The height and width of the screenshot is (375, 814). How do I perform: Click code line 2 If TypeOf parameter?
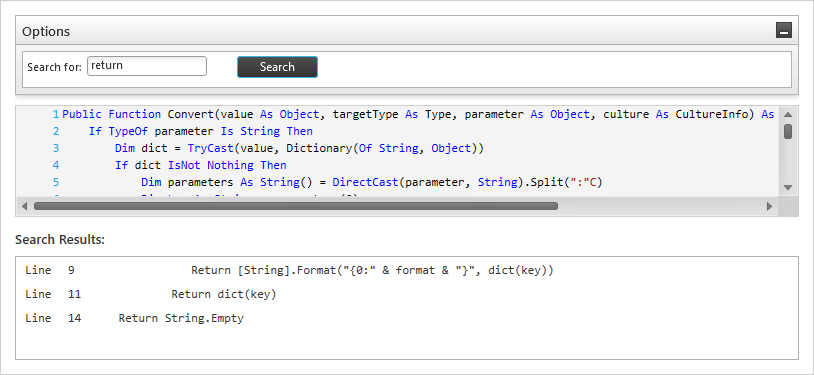200,131
